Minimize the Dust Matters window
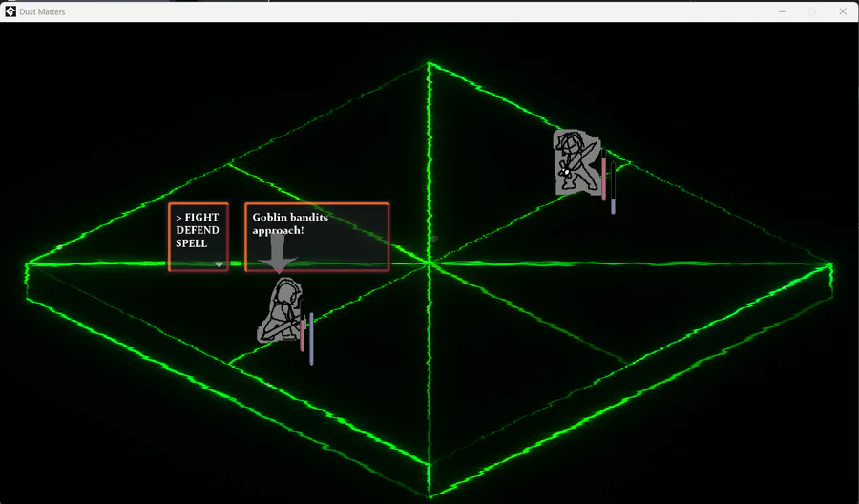The height and width of the screenshot is (504, 859). (783, 11)
